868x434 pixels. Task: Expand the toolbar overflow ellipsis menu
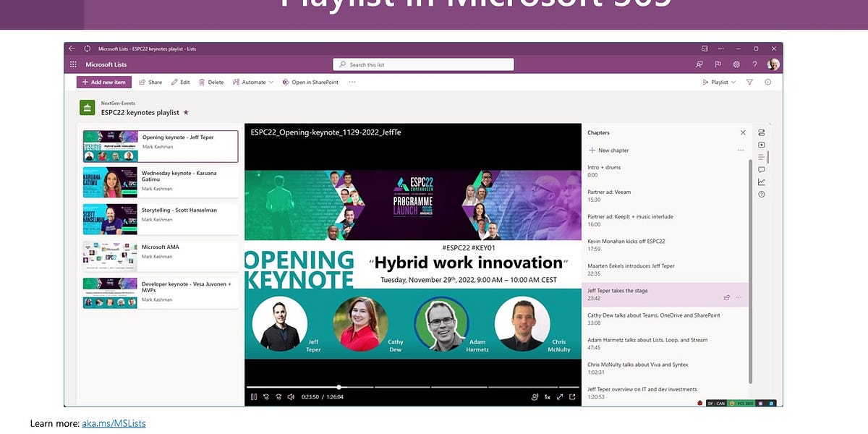(x=352, y=82)
